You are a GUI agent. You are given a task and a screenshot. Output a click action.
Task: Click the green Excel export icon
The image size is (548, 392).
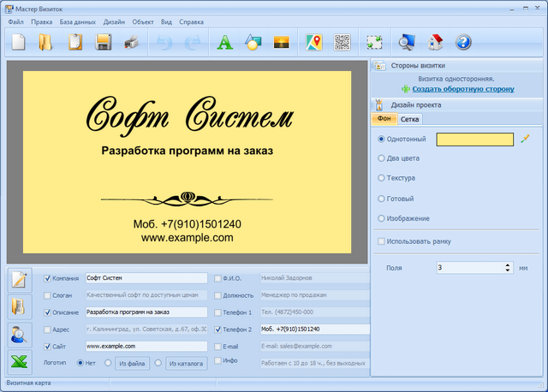(20, 361)
